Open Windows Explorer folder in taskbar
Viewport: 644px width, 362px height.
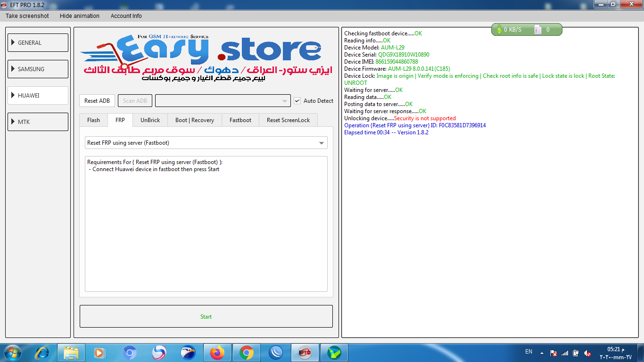tap(71, 352)
